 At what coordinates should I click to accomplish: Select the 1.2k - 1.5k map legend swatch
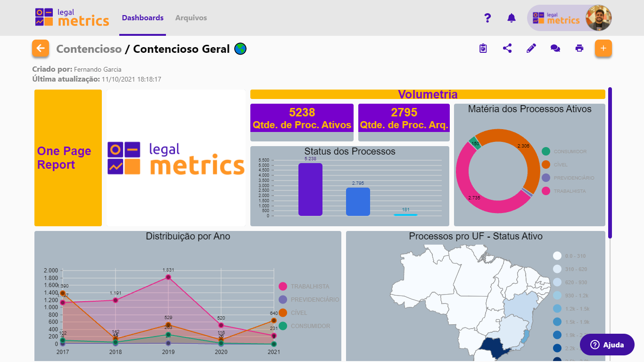click(557, 309)
